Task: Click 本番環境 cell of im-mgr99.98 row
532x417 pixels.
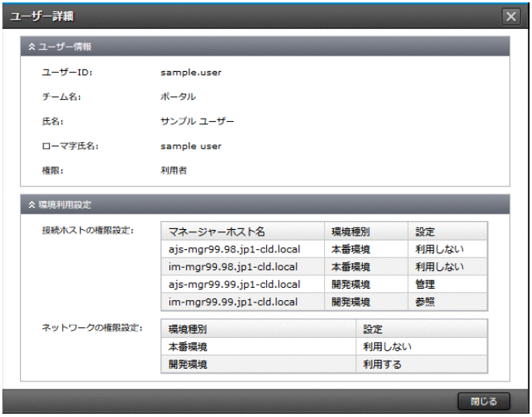Action: click(x=366, y=267)
